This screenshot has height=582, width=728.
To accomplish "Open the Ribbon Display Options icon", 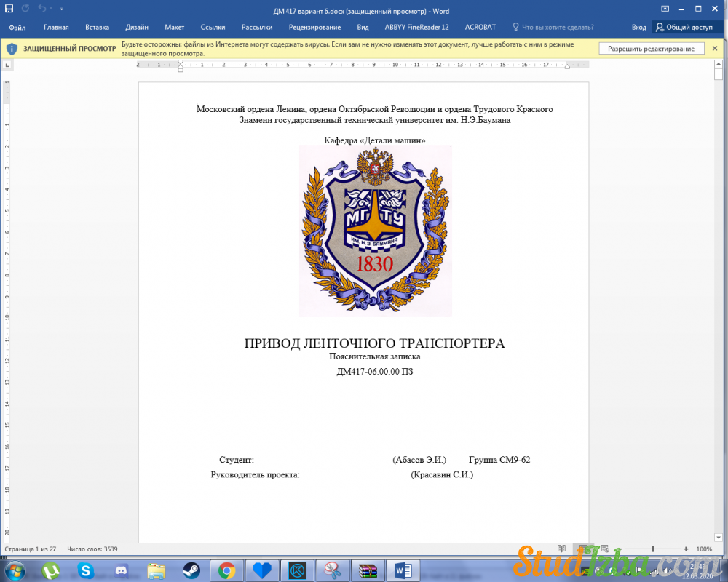I will 665,9.
